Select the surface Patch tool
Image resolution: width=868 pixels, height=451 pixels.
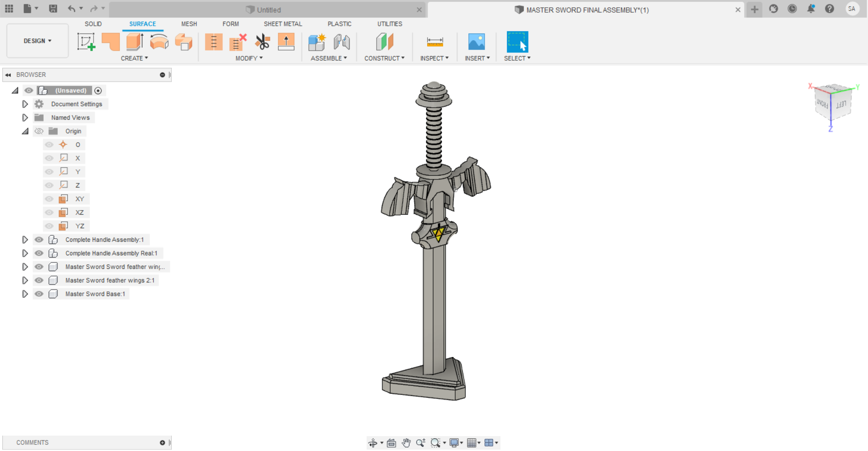111,42
